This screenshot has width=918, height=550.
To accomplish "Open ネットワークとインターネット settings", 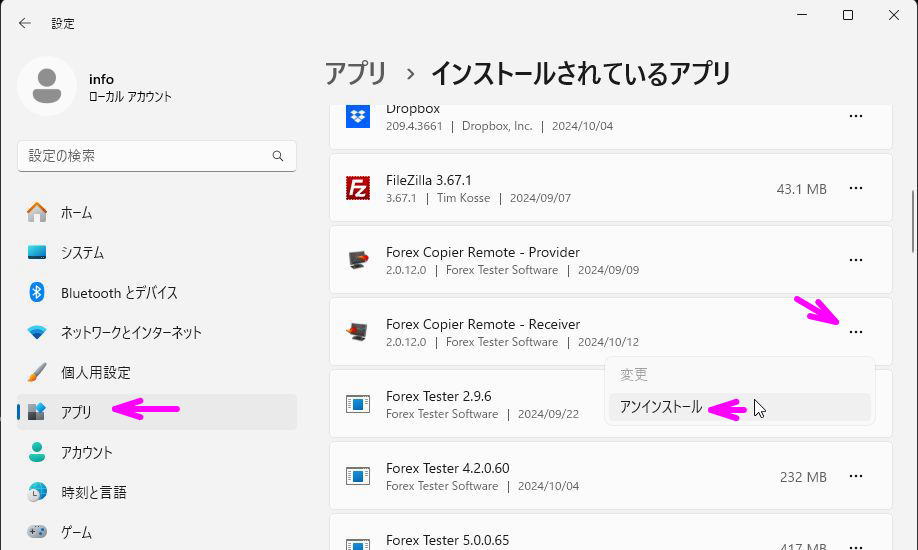I will pos(157,332).
